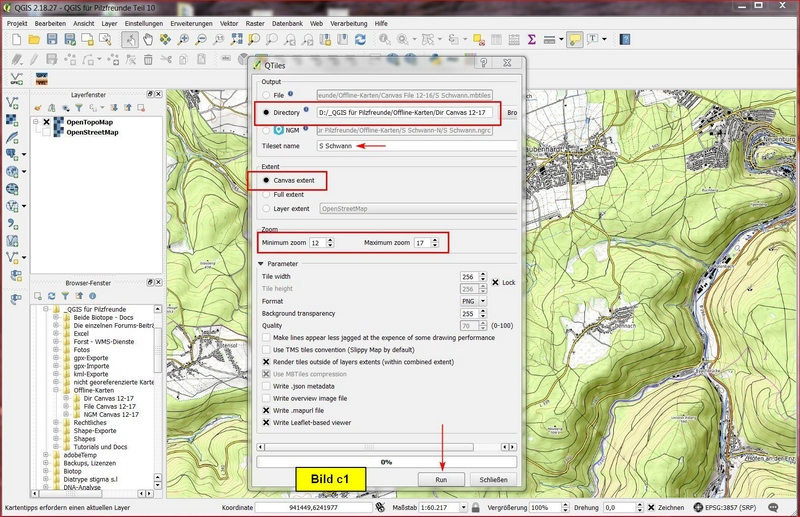Select the Directory output radio button
The height and width of the screenshot is (517, 800).
click(x=266, y=112)
